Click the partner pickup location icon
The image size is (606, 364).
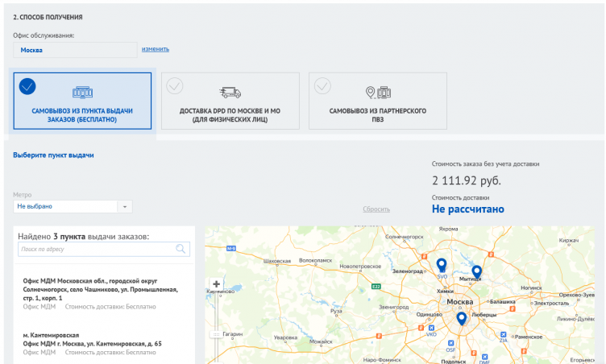[377, 92]
